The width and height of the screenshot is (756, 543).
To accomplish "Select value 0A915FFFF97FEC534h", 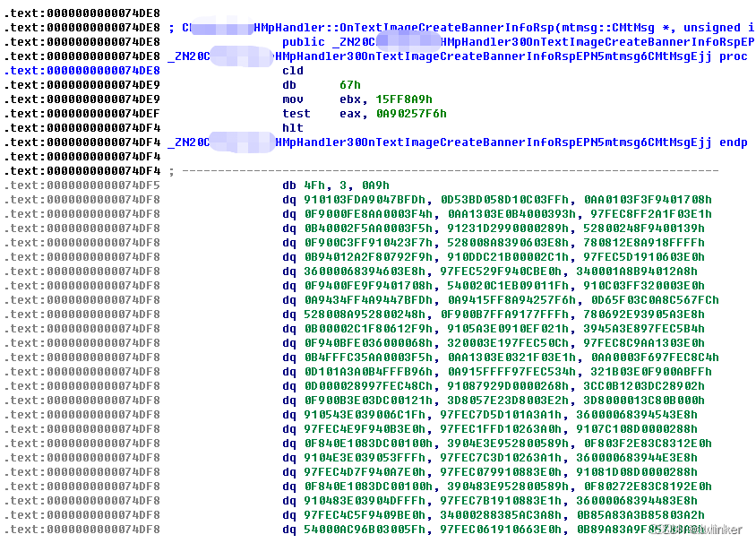I will pyautogui.click(x=511, y=372).
